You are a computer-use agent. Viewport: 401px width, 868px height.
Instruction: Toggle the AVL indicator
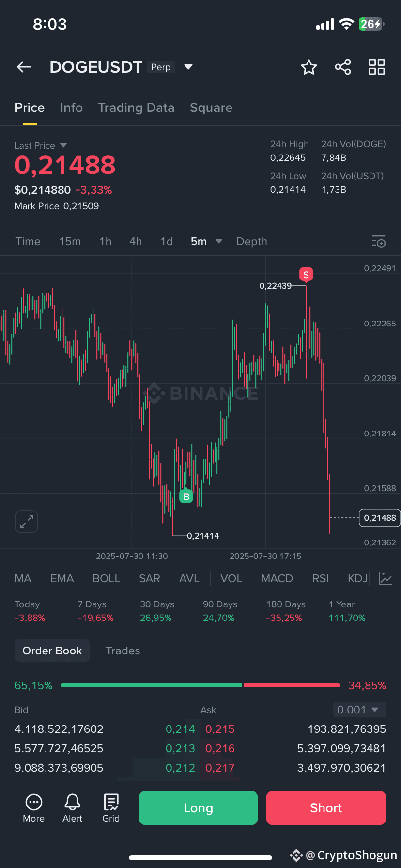pos(189,578)
